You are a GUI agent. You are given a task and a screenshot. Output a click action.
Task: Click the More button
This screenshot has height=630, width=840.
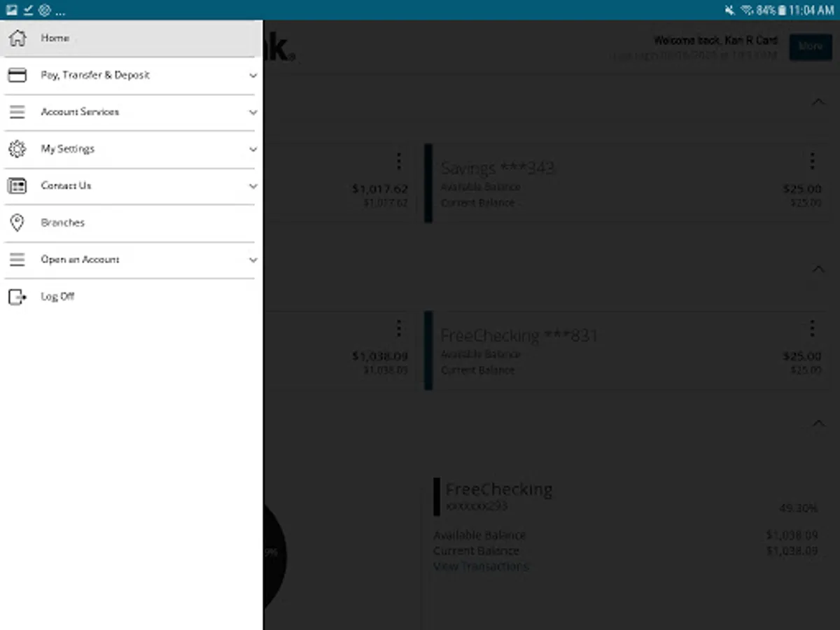[x=811, y=46]
